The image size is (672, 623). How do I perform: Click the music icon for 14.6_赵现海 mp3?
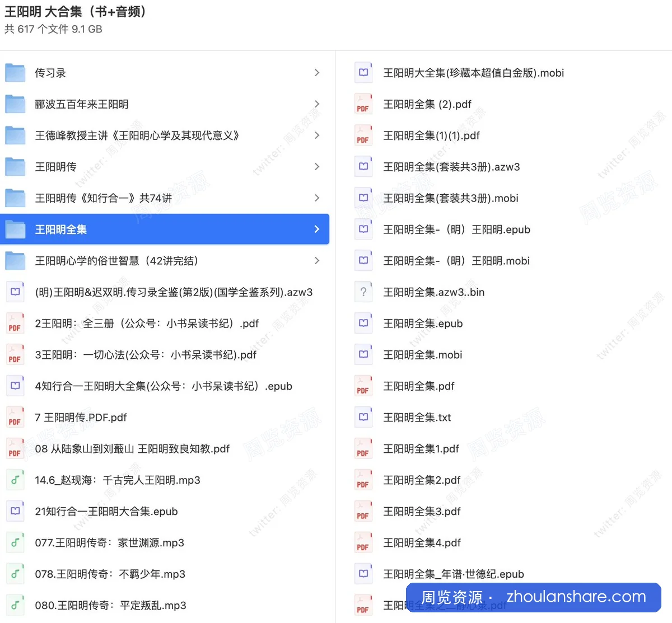pyautogui.click(x=15, y=480)
